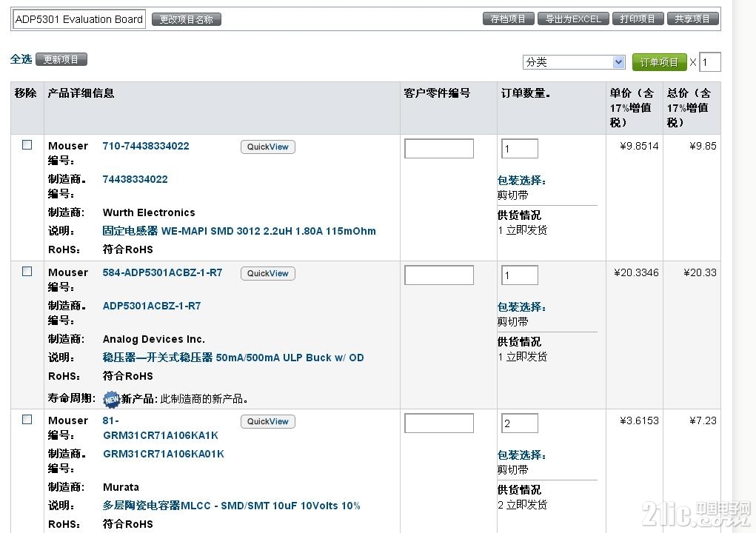The width and height of the screenshot is (756, 533).
Task: Click the order multiplier quantity field
Action: pos(709,62)
